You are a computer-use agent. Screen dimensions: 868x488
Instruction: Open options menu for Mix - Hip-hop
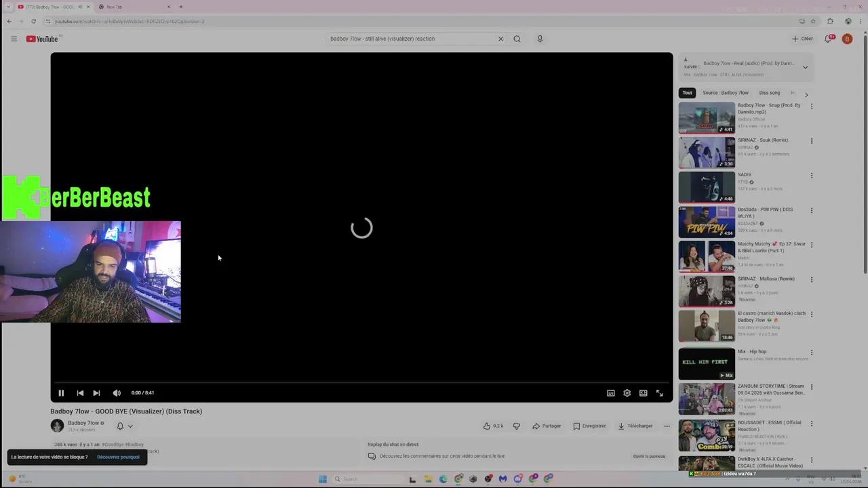[811, 352]
